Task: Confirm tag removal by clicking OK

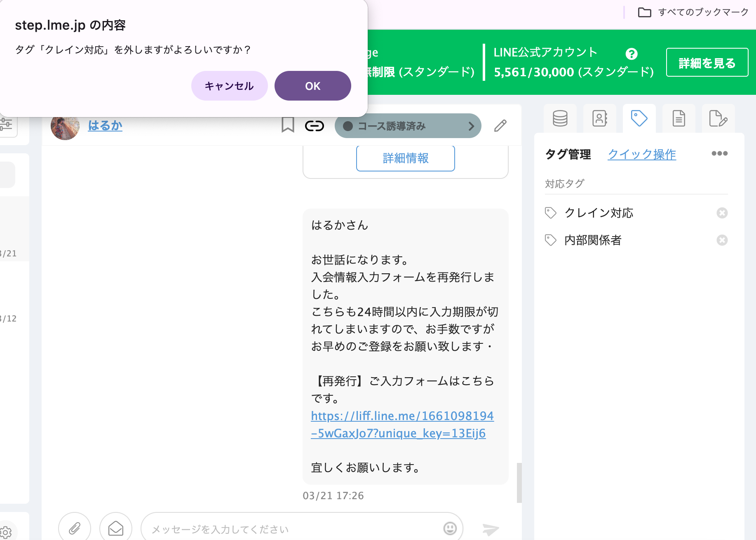Action: (312, 85)
